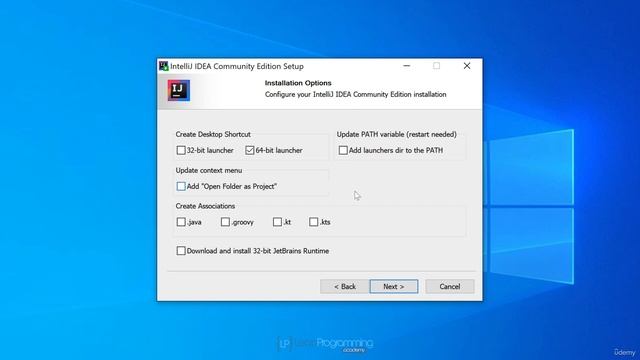This screenshot has width=640, height=360.
Task: Click the "Installation Options" heading
Action: coord(298,83)
